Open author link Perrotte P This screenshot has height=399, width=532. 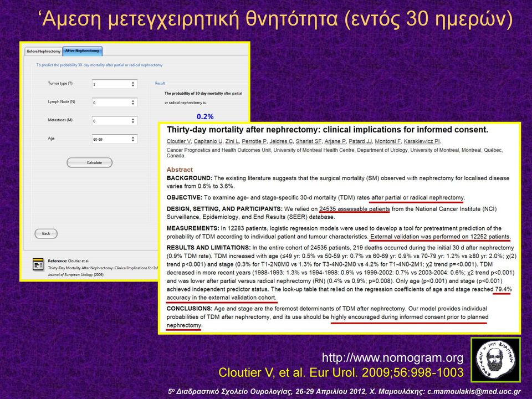click(254, 141)
